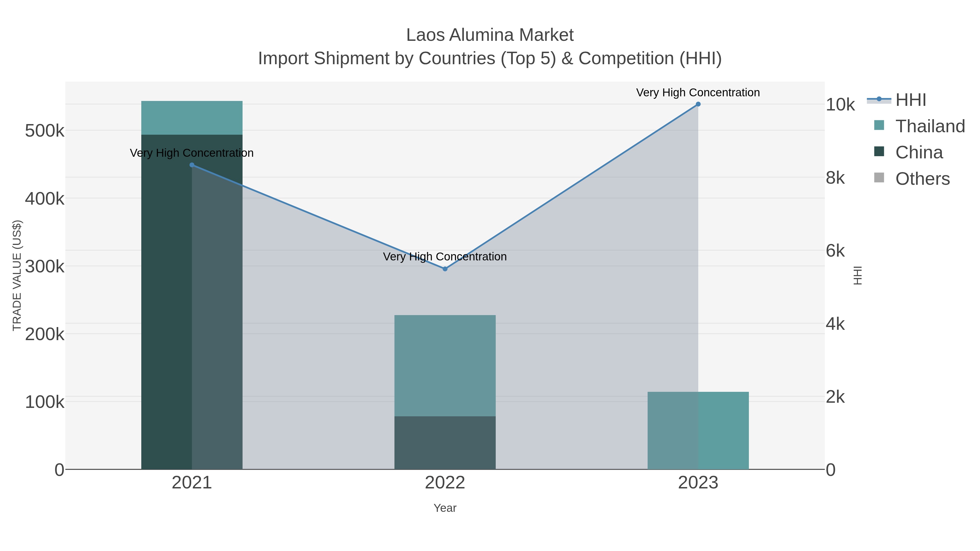Click the 6k HHI axis tick

pyautogui.click(x=835, y=251)
